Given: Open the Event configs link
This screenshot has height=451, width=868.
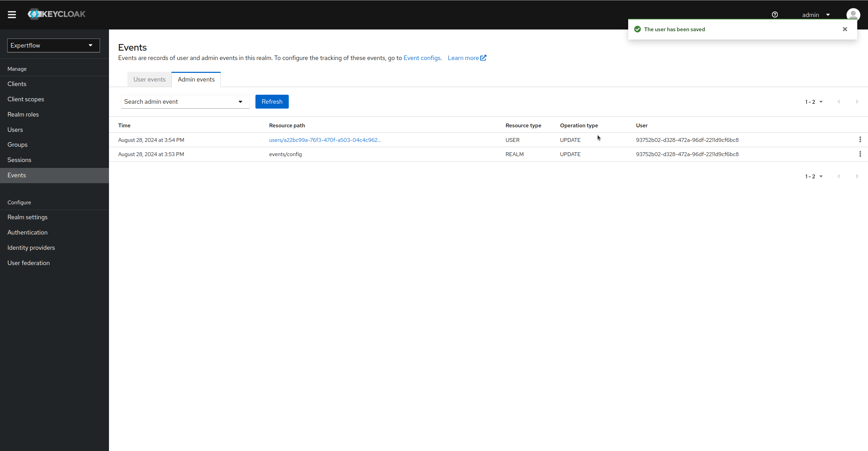Looking at the screenshot, I should click(x=422, y=58).
